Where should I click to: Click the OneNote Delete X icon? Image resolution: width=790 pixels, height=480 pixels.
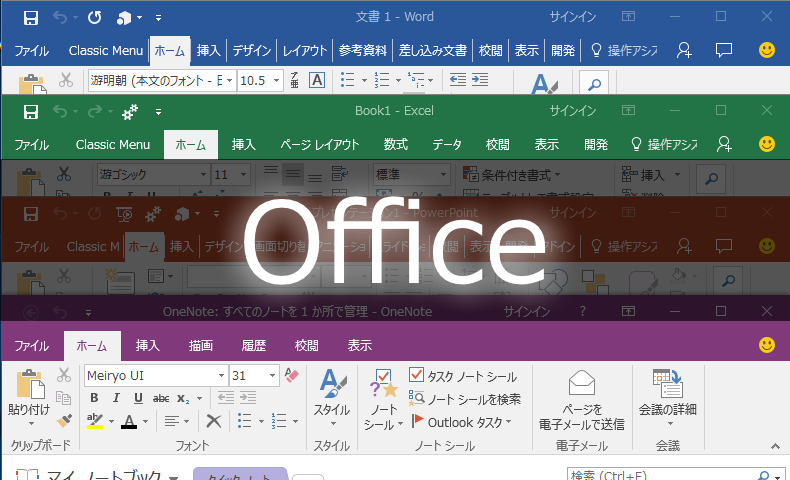214,421
